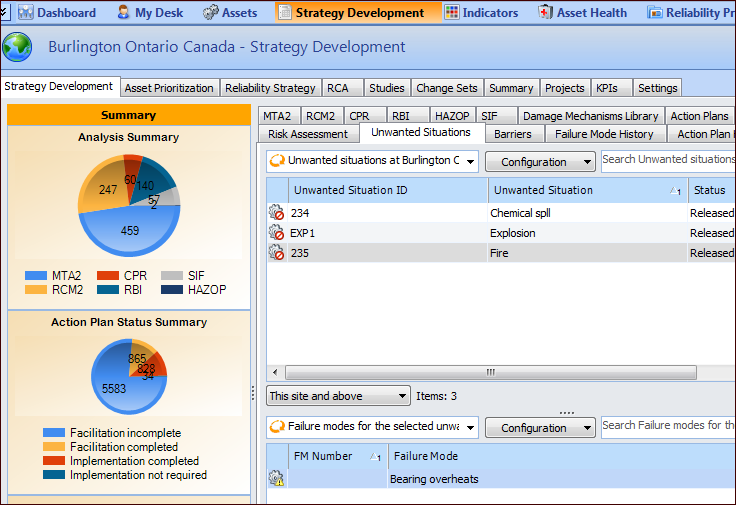This screenshot has width=736, height=505.
Task: Click the globe site icon
Action: 17,47
